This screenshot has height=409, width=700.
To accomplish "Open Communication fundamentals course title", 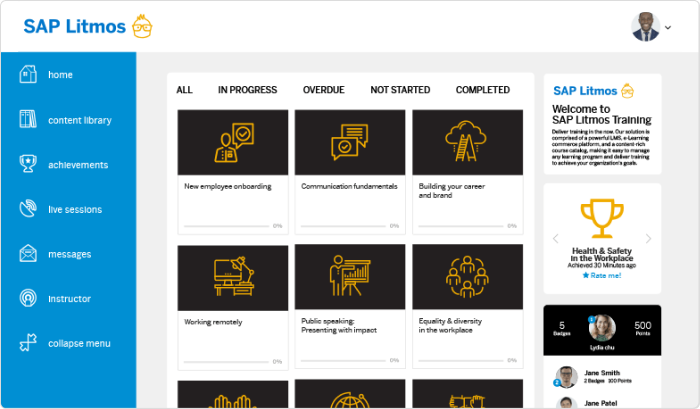I will click(349, 186).
